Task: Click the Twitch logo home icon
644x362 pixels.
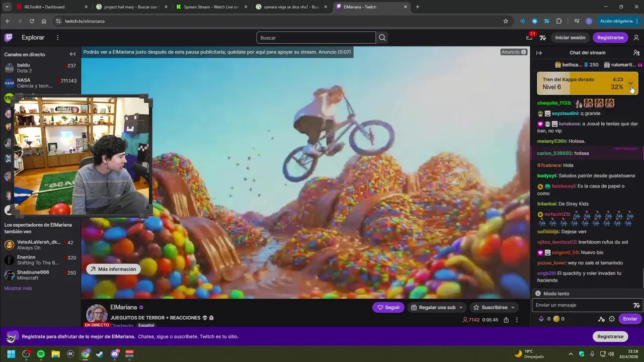Action: click(9, 38)
